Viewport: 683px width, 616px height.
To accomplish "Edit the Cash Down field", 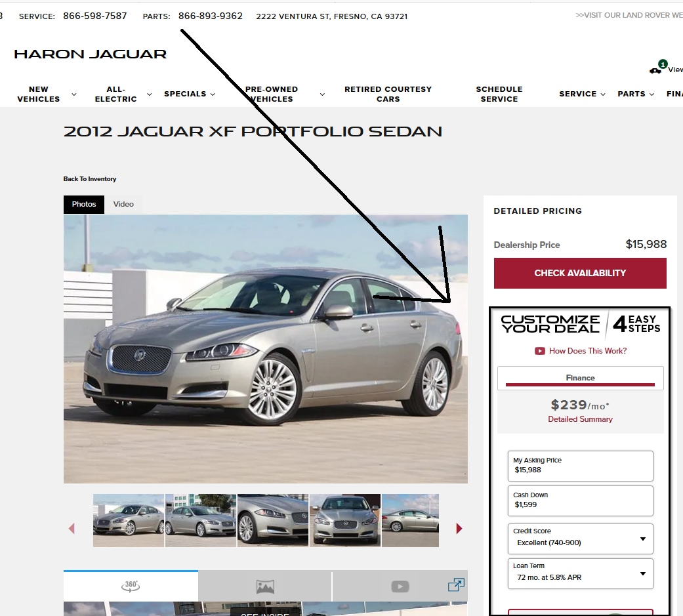I will [580, 501].
